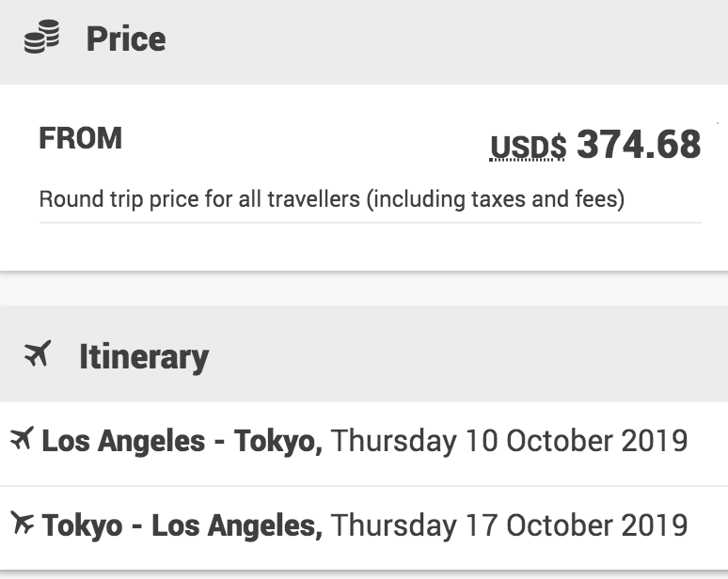This screenshot has width=728, height=579.
Task: Click 'Tokyo' origin in the return flight row
Action: point(82,524)
